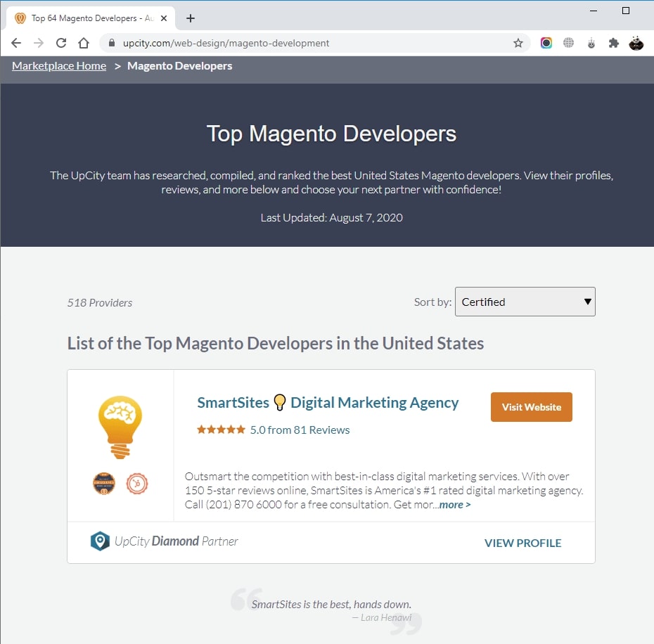
Task: Go back using the browser back arrow
Action: 16,43
